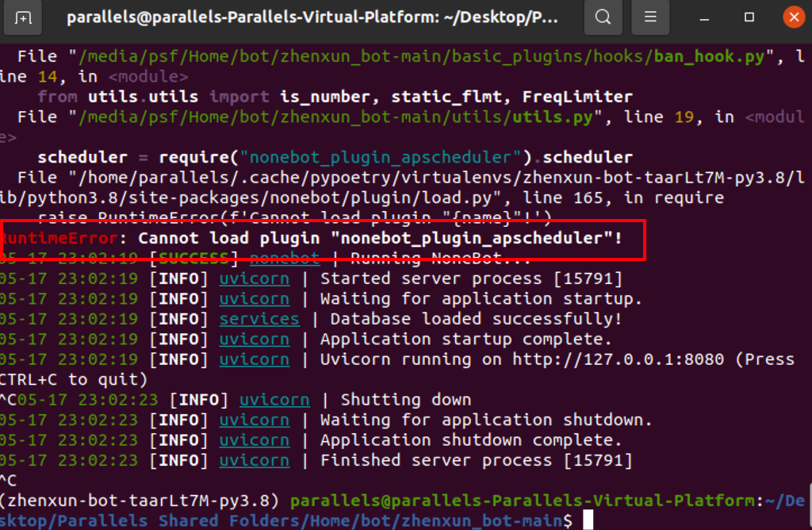Image resolution: width=812 pixels, height=530 pixels.
Task: Click the uvicorn link on running server line
Action: point(254,359)
